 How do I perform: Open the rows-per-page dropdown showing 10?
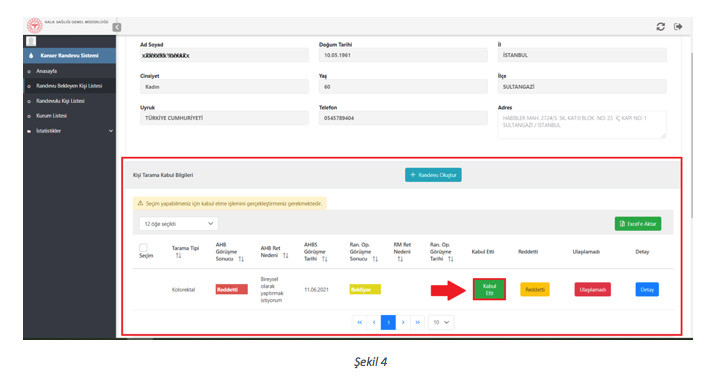441,323
